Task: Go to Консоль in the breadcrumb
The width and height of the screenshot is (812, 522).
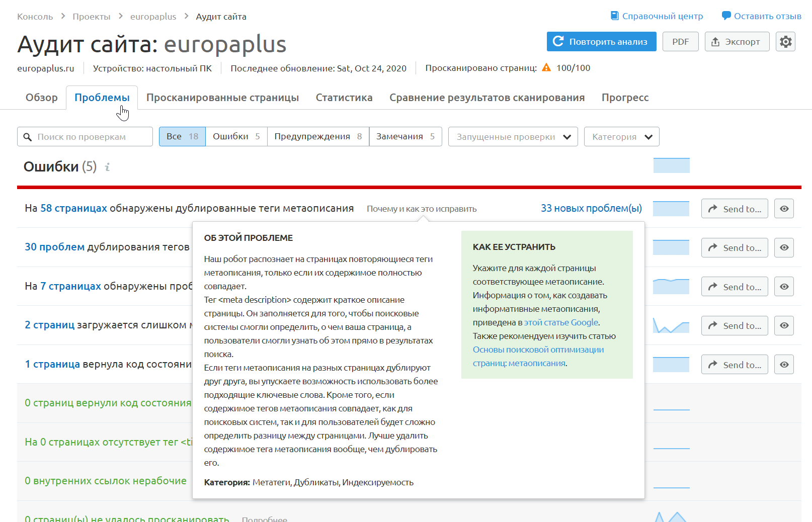Action: coord(35,17)
